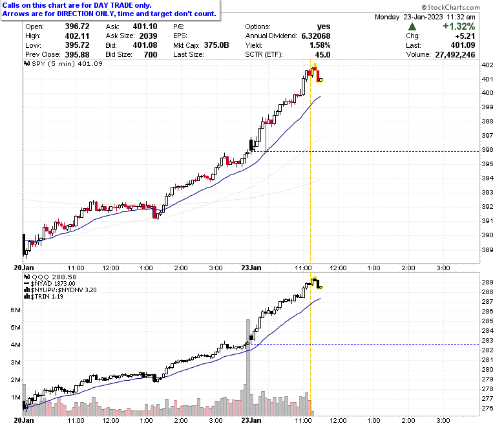The height and width of the screenshot is (426, 504).
Task: Click the 1M volume axis label
Action: [16, 398]
